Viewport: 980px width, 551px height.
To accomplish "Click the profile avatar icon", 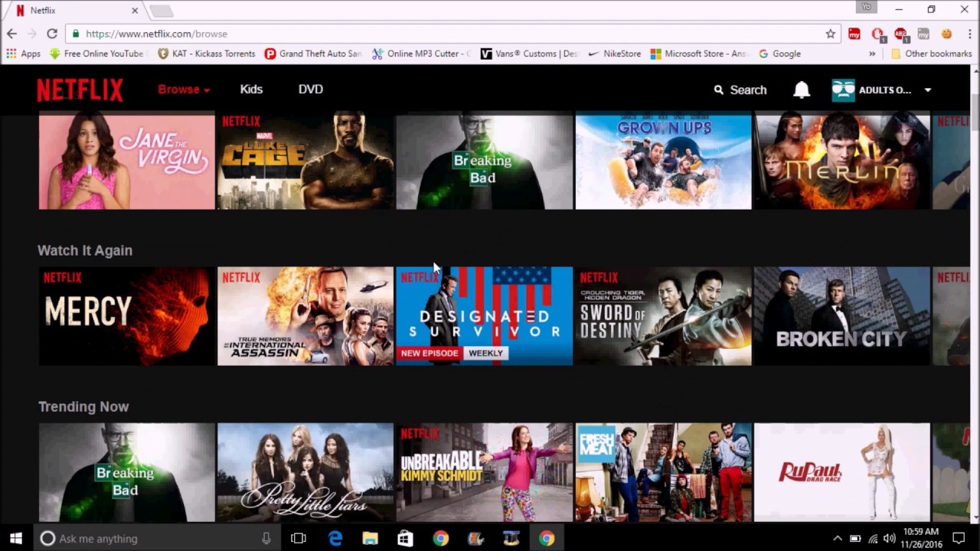I will (x=843, y=90).
